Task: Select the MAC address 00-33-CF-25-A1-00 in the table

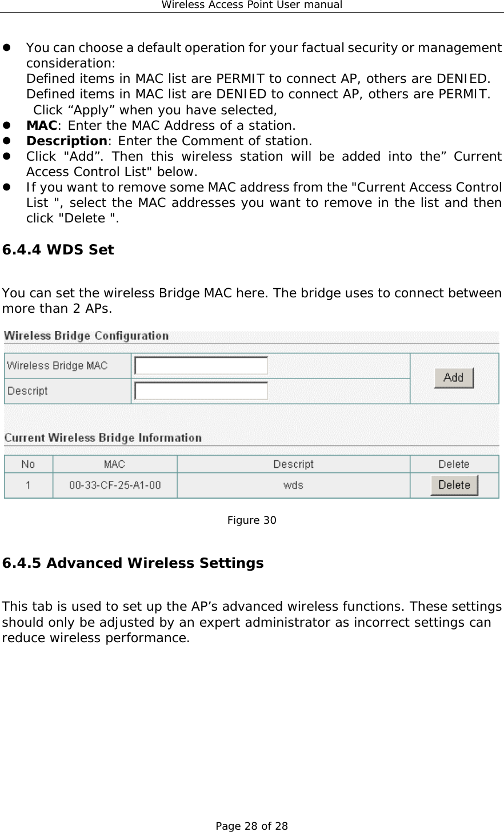Action: (x=114, y=484)
